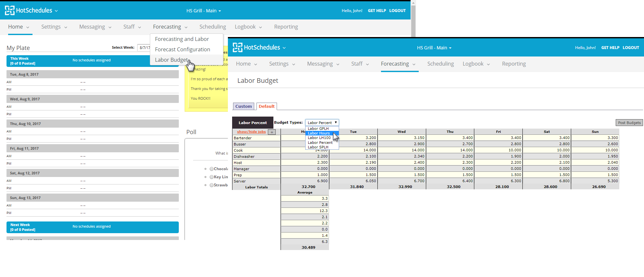Click the Post Budgets button
644x277 pixels.
coord(629,123)
